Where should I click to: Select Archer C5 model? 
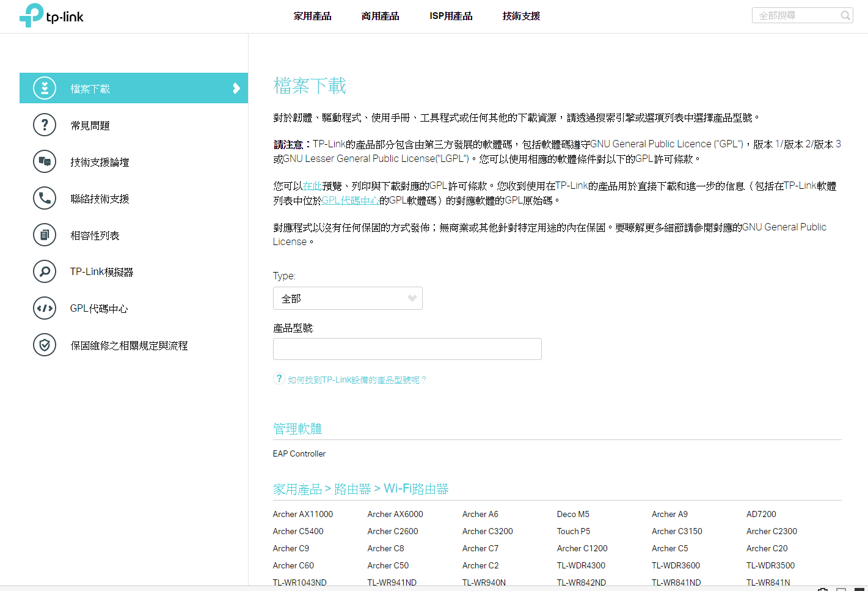[x=669, y=548]
